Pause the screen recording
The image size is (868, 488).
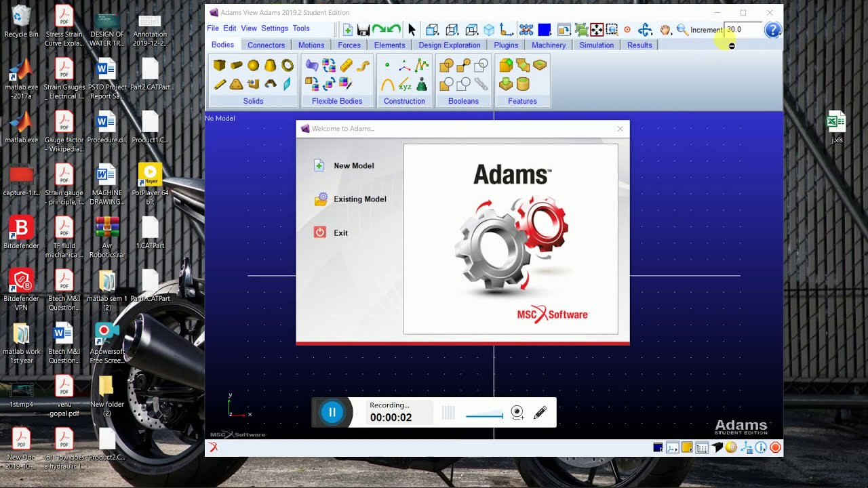(x=332, y=412)
